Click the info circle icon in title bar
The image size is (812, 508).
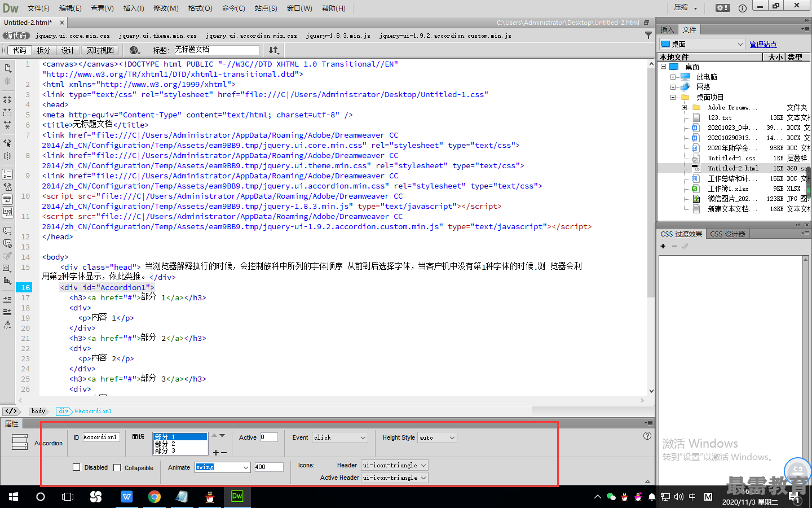[743, 8]
